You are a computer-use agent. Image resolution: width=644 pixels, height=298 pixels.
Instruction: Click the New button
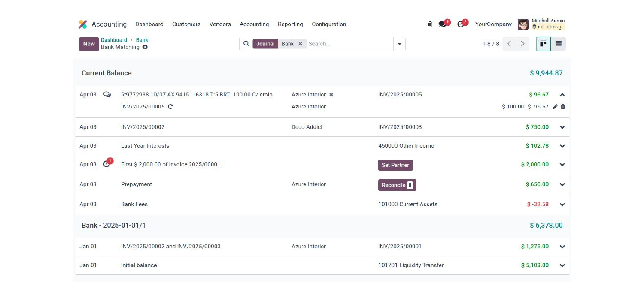89,44
